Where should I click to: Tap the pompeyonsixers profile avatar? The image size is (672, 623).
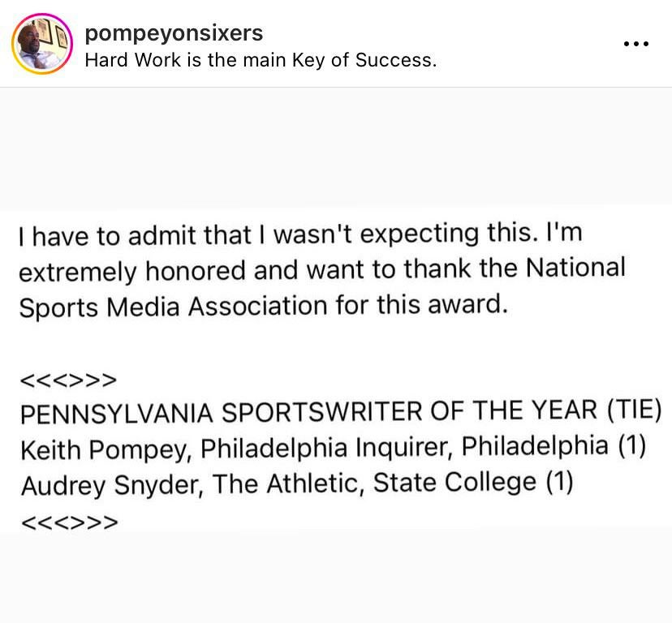coord(42,44)
